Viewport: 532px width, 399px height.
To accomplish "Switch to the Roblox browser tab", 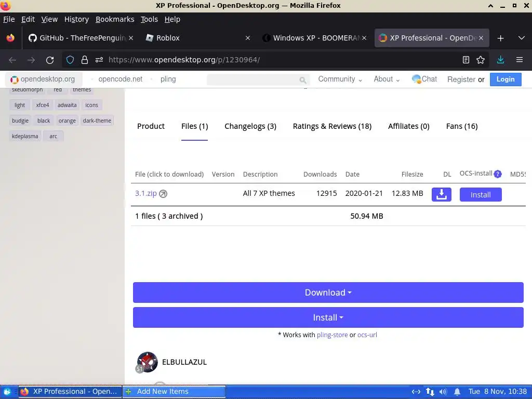I will click(x=198, y=38).
